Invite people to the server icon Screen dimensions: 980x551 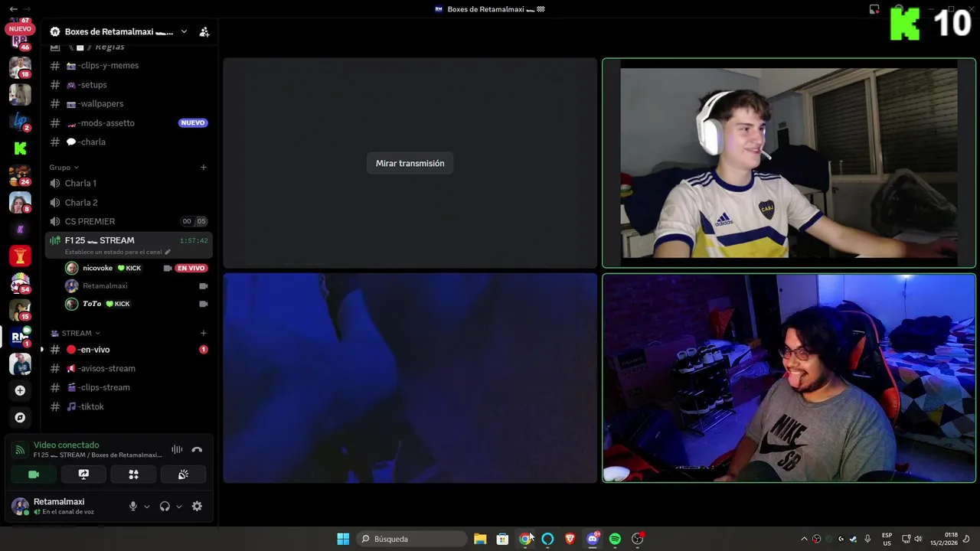(204, 31)
